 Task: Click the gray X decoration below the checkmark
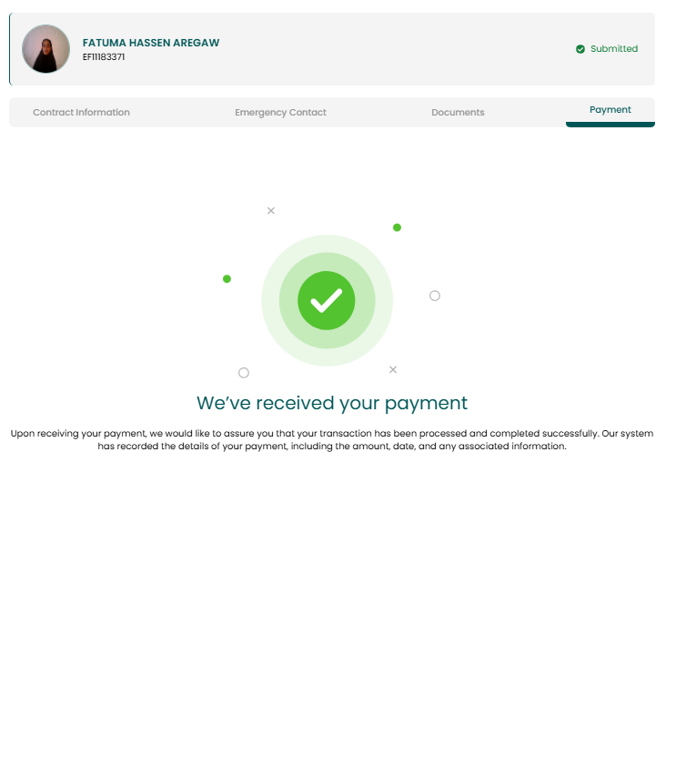pos(393,369)
